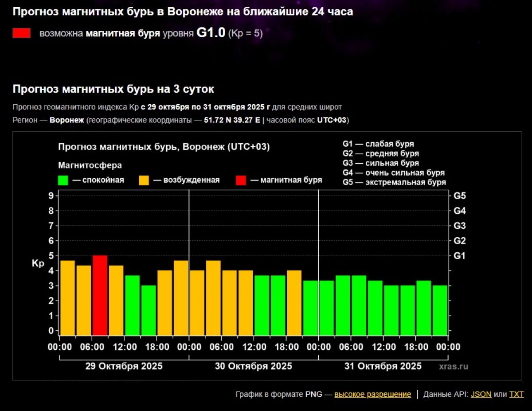The width and height of the screenshot is (532, 411).
Task: Click the orange 'возбужденная' legend square
Action: coord(144,180)
